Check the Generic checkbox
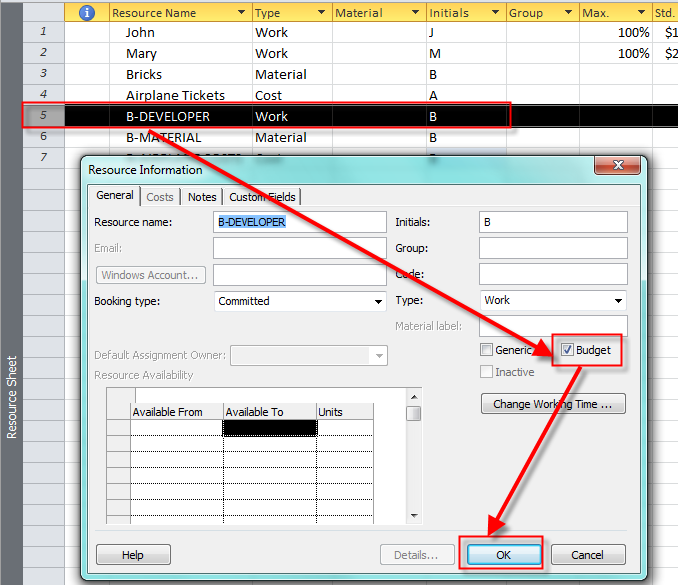 coord(487,350)
